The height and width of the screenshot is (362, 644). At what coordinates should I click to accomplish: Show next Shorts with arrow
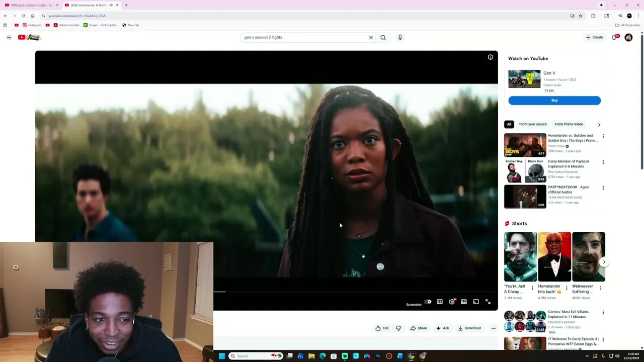point(604,262)
